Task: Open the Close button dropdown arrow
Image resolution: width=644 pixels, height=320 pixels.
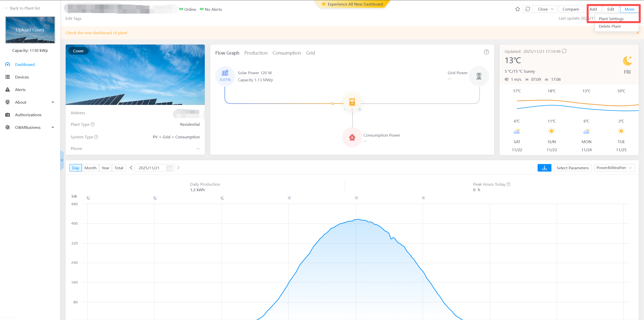Action: [552, 9]
